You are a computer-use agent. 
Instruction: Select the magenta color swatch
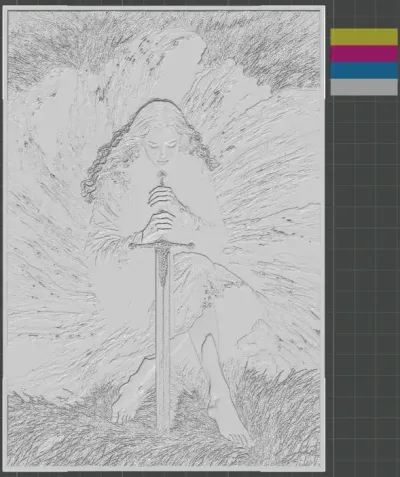(364, 54)
